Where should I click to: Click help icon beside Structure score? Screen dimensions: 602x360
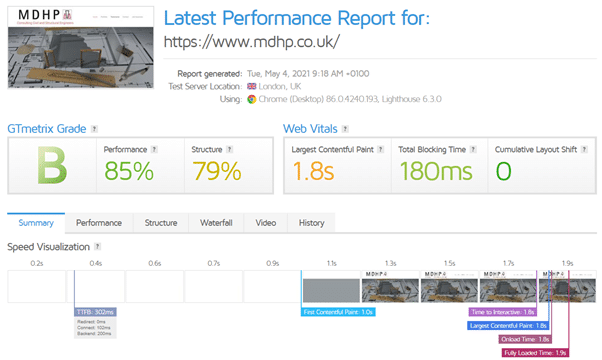[229, 149]
